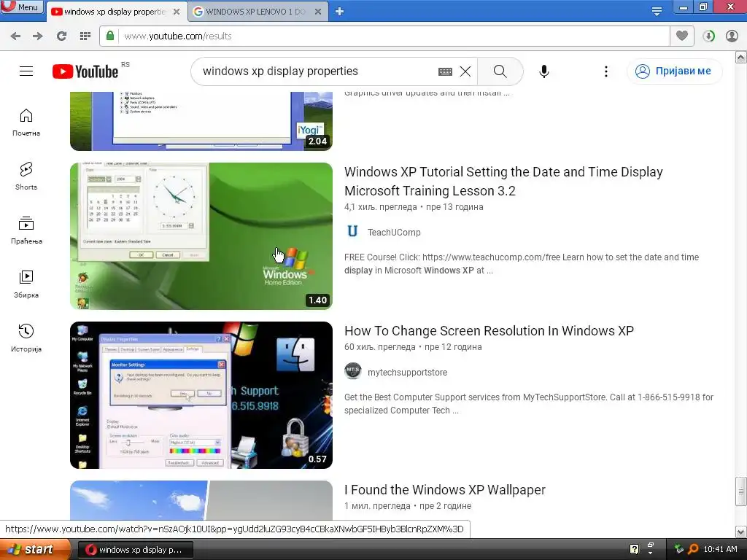Open How To Change Screen Resolution title
The width and height of the screenshot is (747, 560).
[x=489, y=331]
